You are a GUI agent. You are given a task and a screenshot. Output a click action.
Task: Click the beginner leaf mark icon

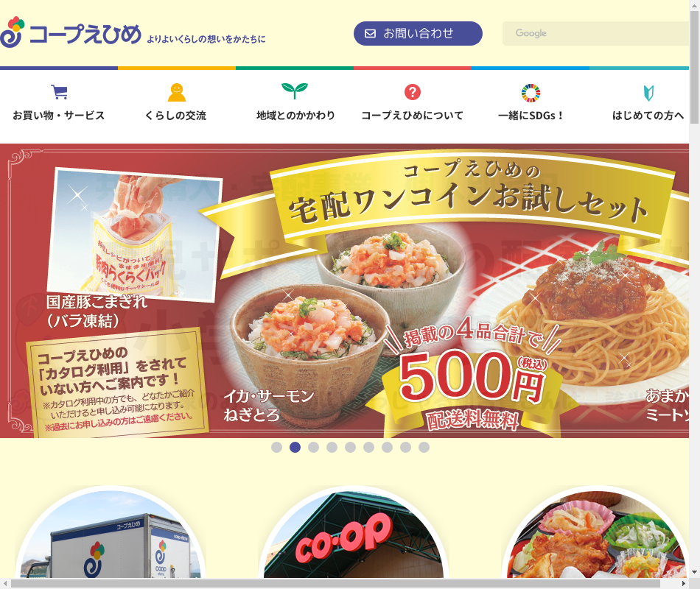pyautogui.click(x=648, y=93)
